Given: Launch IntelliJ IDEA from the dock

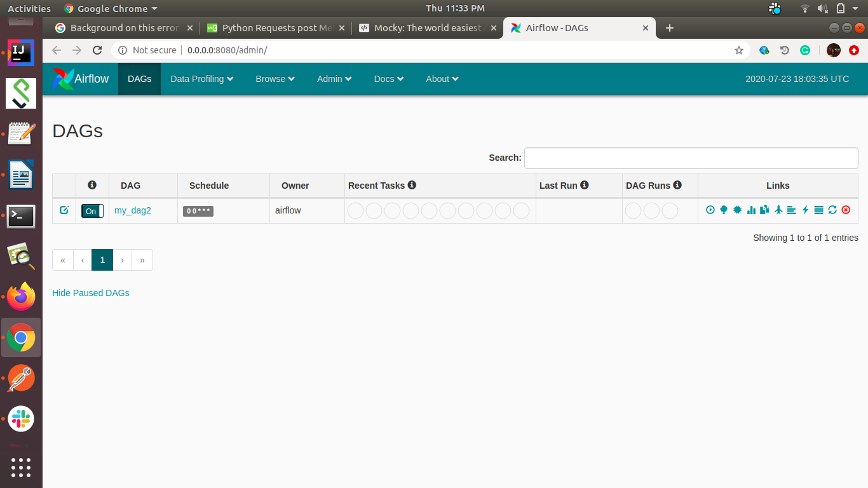Looking at the screenshot, I should pos(21,53).
